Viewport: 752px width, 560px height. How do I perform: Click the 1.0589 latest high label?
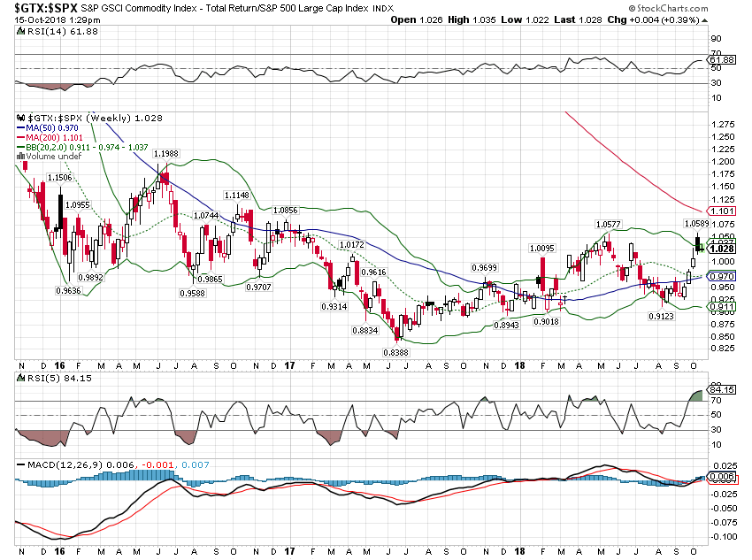[697, 224]
